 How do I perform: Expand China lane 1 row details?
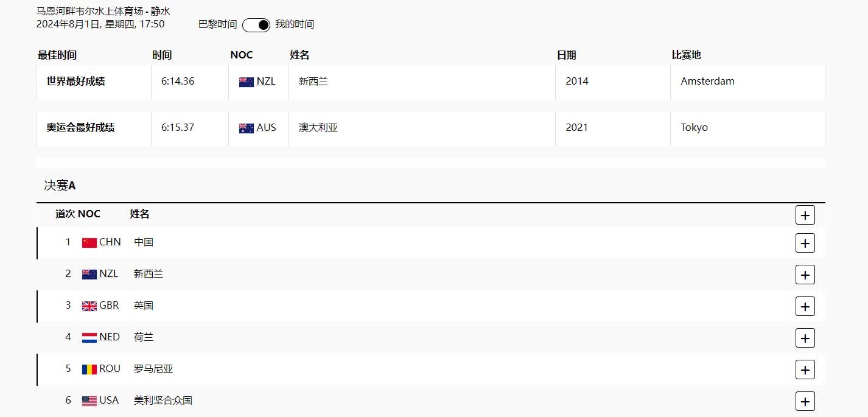[x=805, y=243]
